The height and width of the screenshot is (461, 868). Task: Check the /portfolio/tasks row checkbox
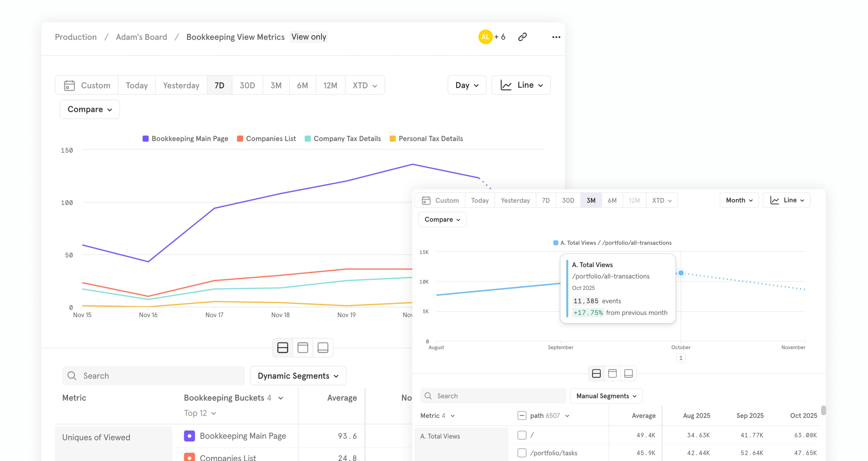coord(522,453)
